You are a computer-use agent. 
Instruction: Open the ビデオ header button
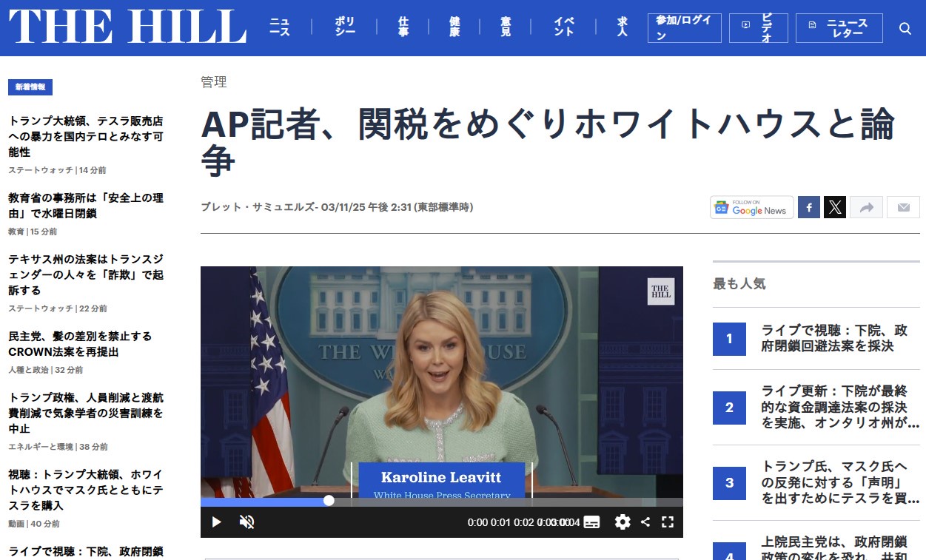tap(757, 28)
